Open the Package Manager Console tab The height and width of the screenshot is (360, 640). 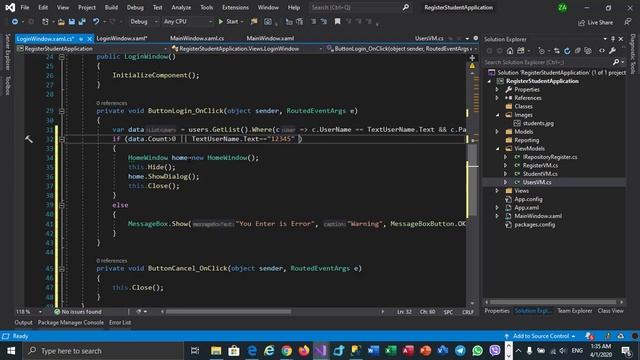[71, 322]
